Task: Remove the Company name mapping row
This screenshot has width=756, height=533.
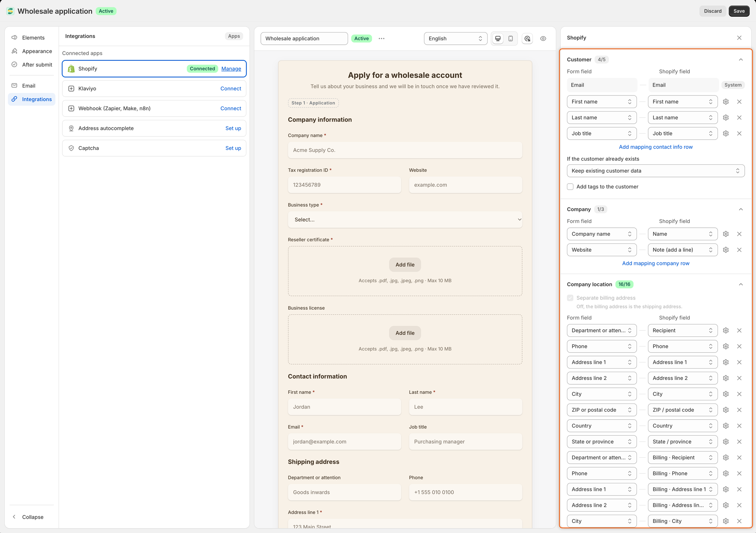Action: (739, 234)
